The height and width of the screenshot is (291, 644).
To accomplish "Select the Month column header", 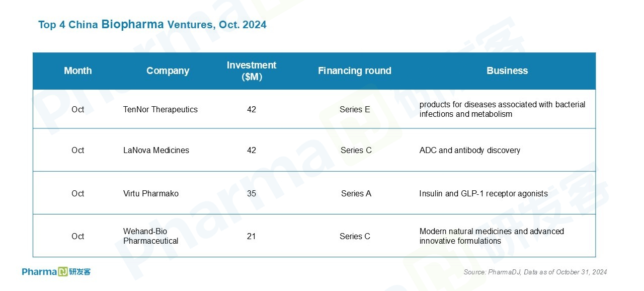I will [78, 71].
